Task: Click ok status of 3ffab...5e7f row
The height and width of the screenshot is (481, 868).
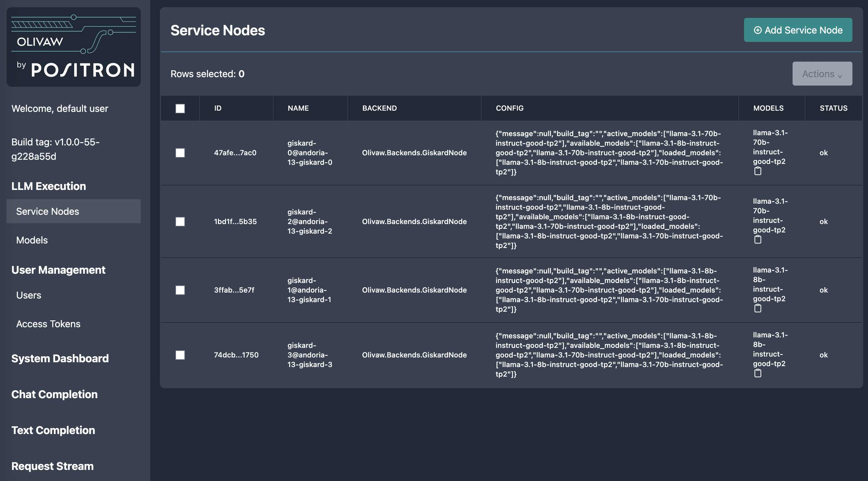Action: [x=823, y=290]
